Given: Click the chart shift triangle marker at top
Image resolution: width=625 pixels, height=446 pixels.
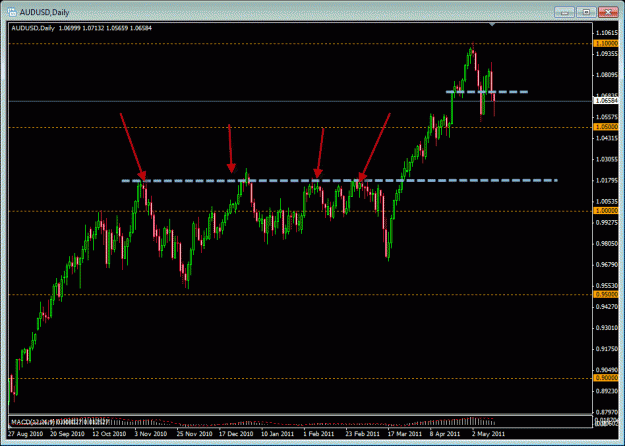Looking at the screenshot, I should [492, 25].
